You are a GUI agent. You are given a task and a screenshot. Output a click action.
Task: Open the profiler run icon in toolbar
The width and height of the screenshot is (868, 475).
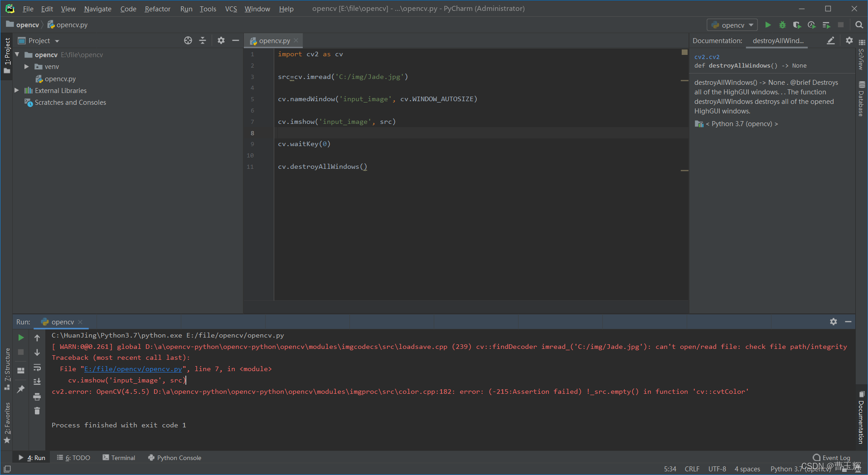pyautogui.click(x=811, y=25)
